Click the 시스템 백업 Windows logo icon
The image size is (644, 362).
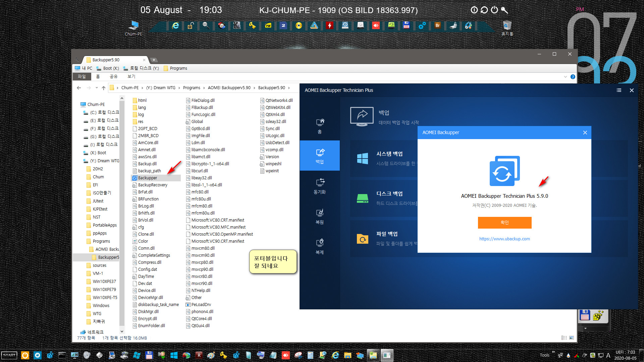pyautogui.click(x=363, y=158)
